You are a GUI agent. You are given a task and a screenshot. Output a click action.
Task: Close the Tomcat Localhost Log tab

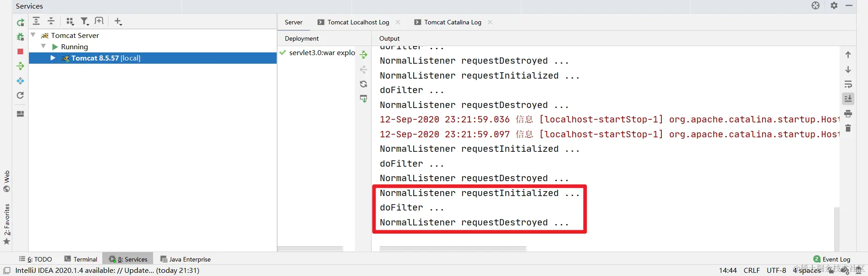pyautogui.click(x=398, y=22)
